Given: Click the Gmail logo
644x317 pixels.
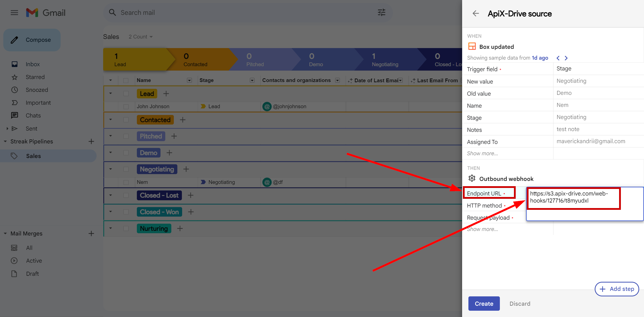Looking at the screenshot, I should tap(46, 13).
